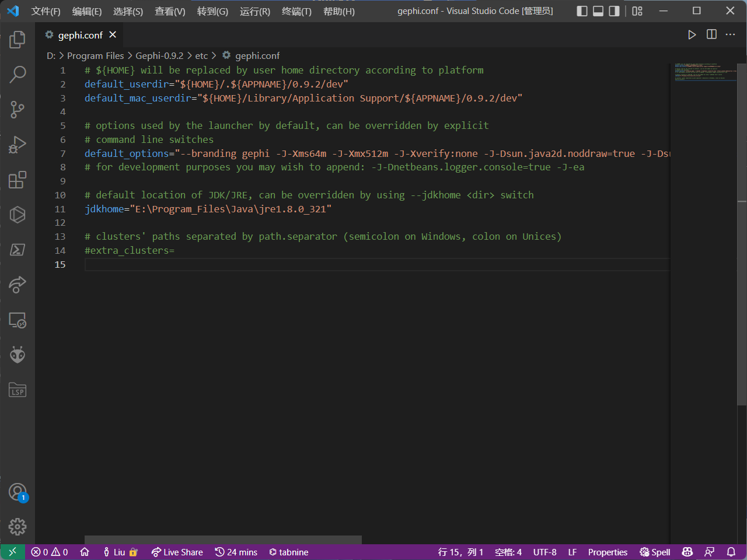Screen dimensions: 747x560
Task: Open the hexagon-shaped extension icon in activity bar
Action: pos(18,215)
